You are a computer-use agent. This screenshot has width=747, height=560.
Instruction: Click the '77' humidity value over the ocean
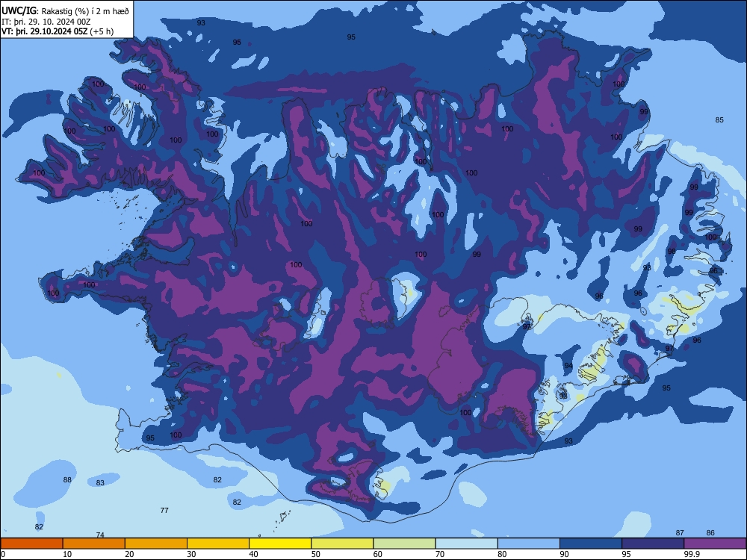pos(164,511)
